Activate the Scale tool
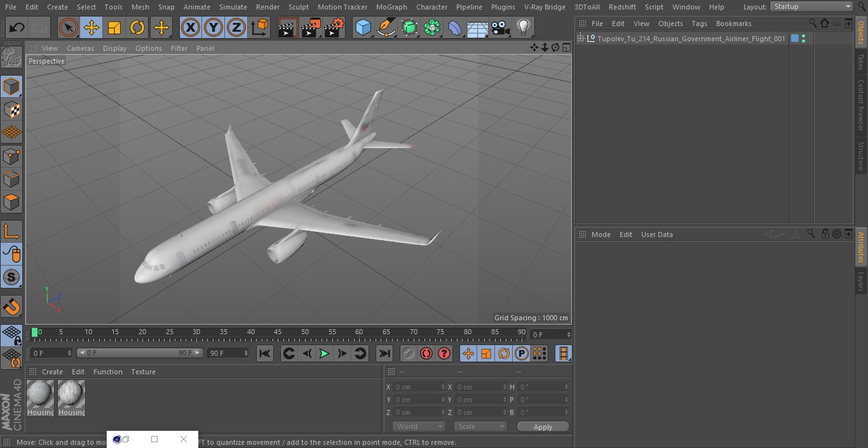The image size is (868, 448). 114,27
